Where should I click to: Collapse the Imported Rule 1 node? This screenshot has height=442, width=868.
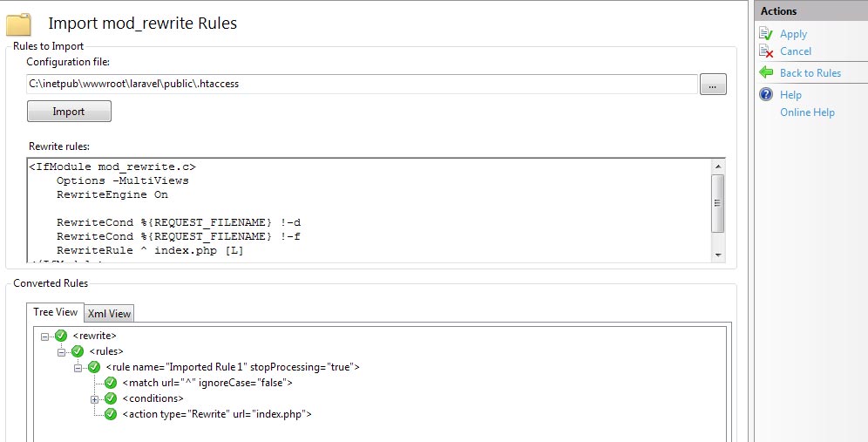pyautogui.click(x=78, y=367)
